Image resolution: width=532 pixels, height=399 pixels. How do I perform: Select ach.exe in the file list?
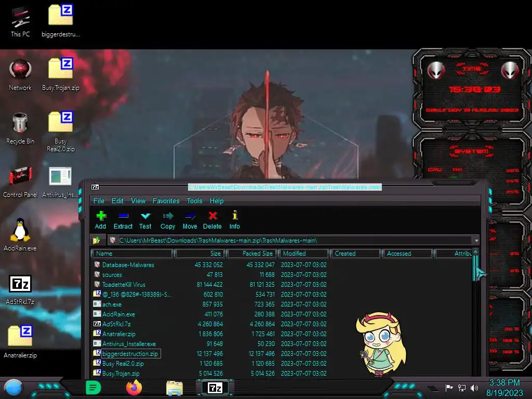282,304
